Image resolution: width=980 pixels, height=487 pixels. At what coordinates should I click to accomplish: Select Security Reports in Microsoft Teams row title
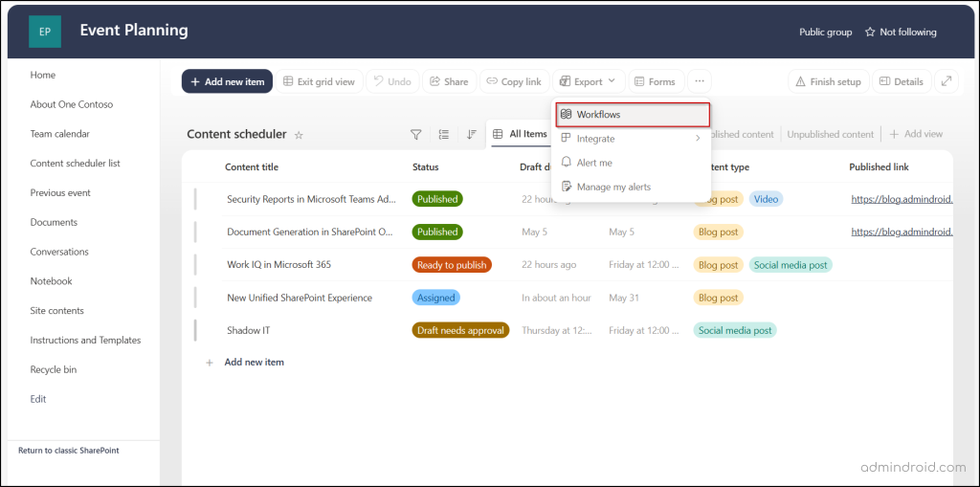(311, 199)
